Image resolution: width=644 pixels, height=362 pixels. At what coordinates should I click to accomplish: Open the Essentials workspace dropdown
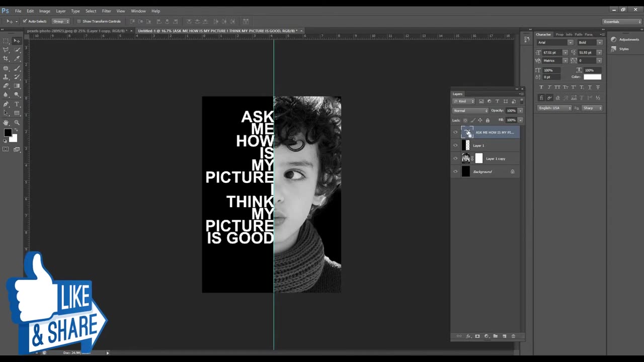[622, 22]
